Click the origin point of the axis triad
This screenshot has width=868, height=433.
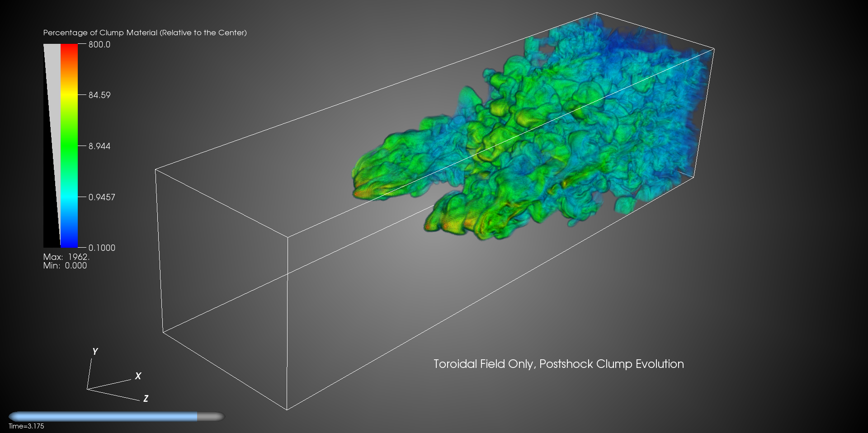[87, 389]
